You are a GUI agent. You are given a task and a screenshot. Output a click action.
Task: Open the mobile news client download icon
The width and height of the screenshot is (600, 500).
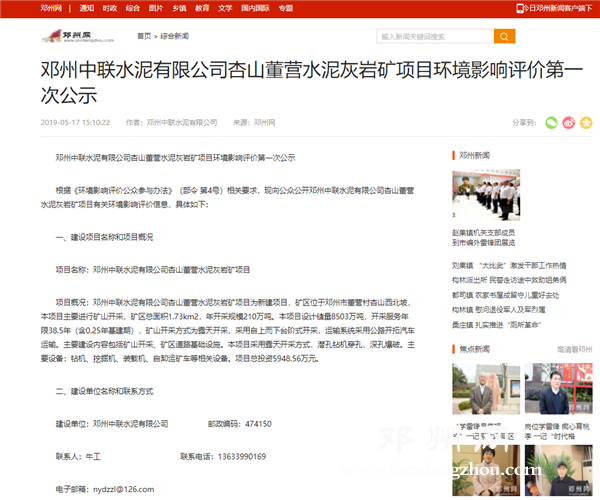pyautogui.click(x=520, y=8)
